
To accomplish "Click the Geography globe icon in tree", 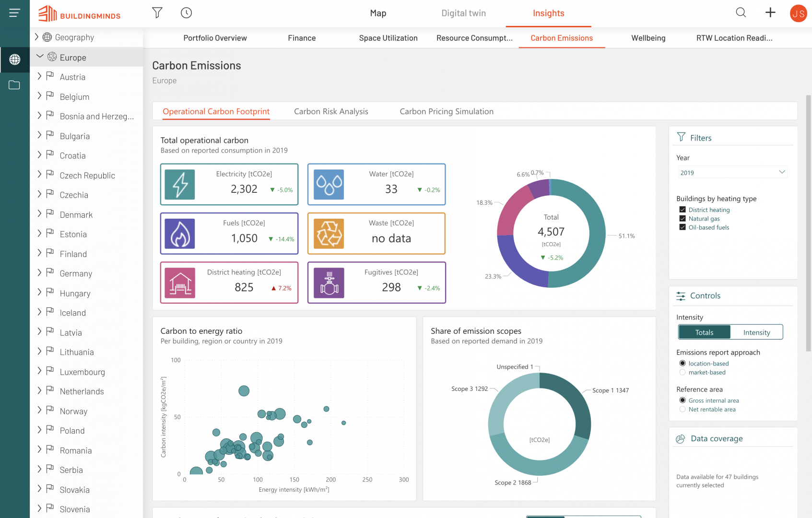I will [47, 37].
